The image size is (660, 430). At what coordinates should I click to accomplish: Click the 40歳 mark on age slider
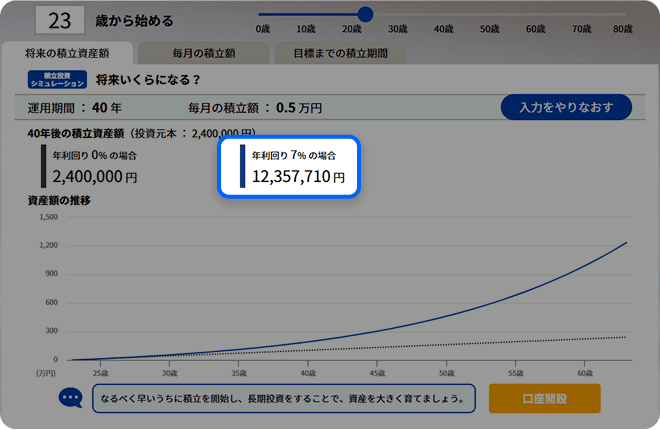click(444, 29)
